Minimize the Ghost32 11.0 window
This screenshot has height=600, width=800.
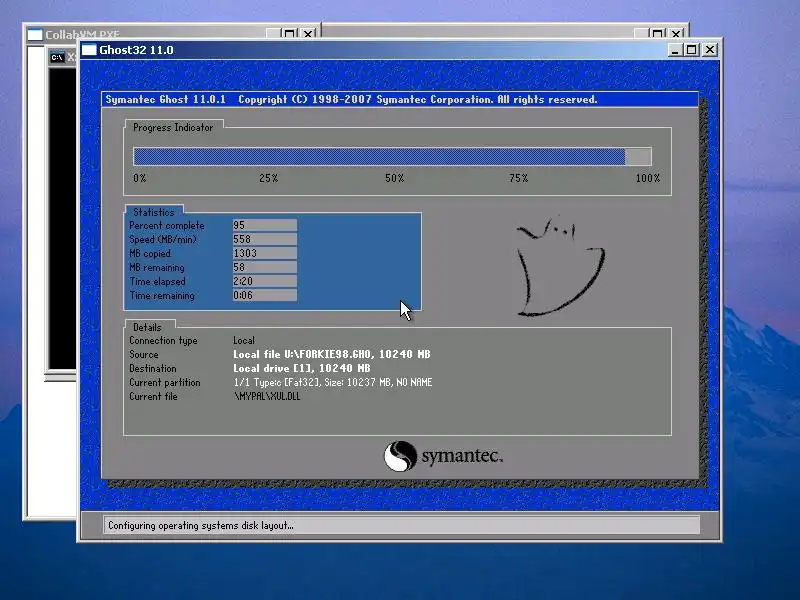point(675,50)
